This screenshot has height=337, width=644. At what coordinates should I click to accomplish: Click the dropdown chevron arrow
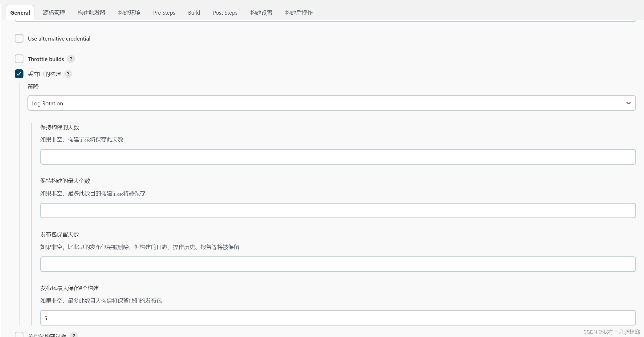pos(628,103)
